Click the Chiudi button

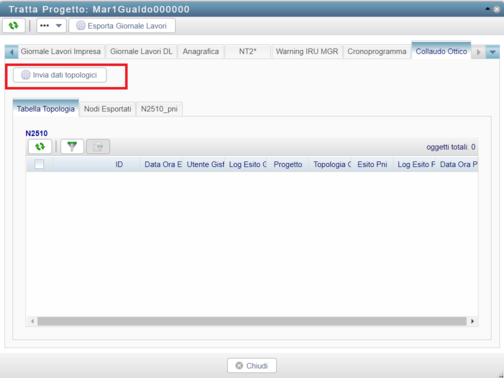click(252, 366)
